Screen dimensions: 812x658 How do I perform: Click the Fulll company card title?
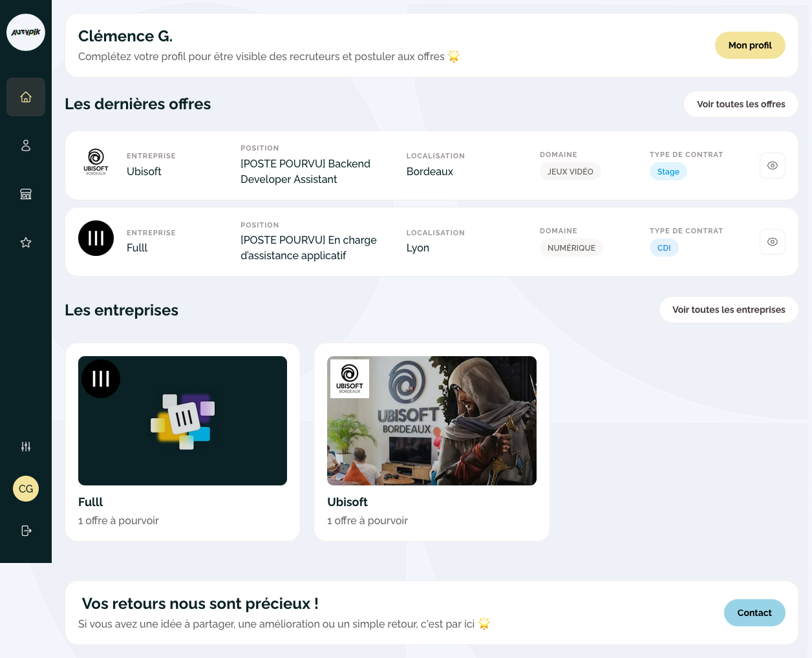point(91,502)
